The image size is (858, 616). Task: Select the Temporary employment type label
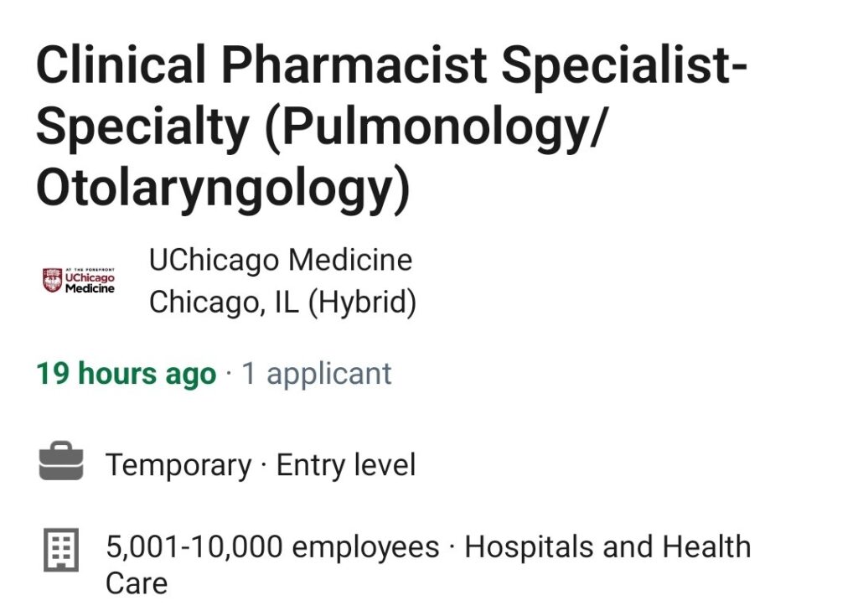pos(178,465)
